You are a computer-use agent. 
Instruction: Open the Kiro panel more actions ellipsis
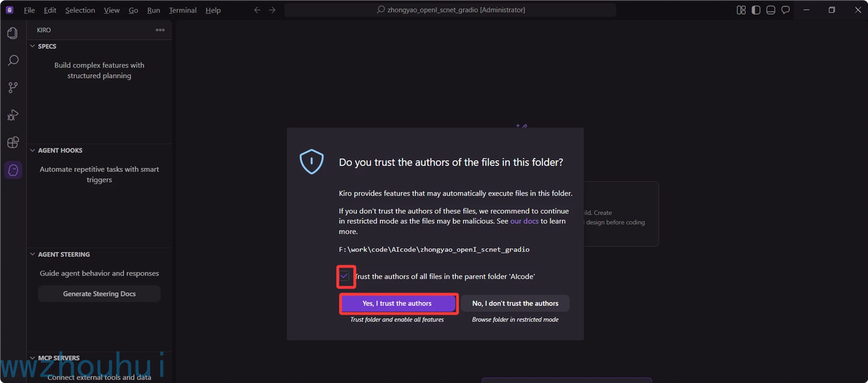[160, 30]
